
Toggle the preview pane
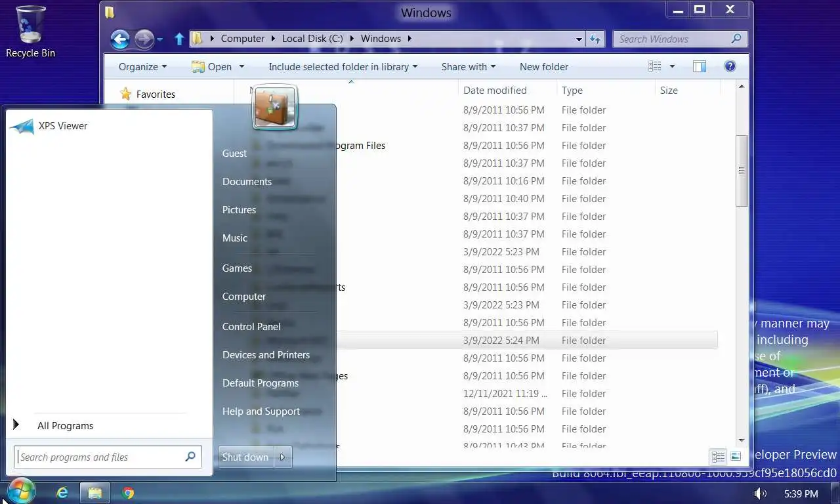click(700, 66)
